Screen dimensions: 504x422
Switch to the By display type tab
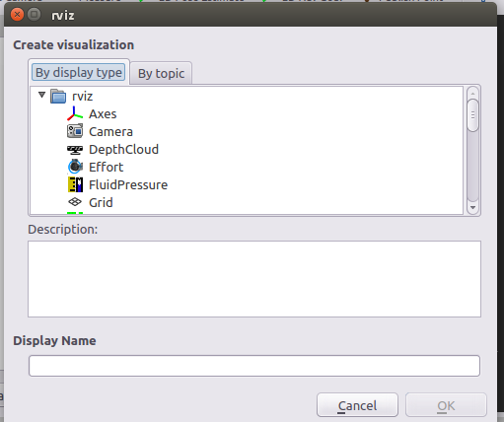click(x=79, y=72)
